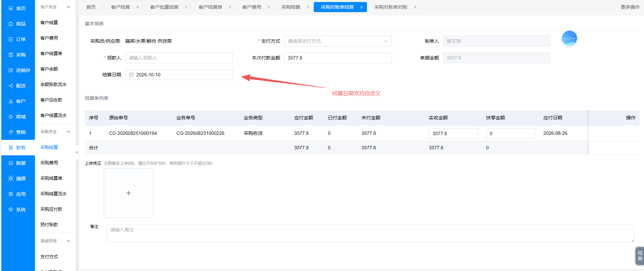This screenshot has width=644, height=271.
Task: Select the 配送 delivery share icon
Action: (11, 86)
